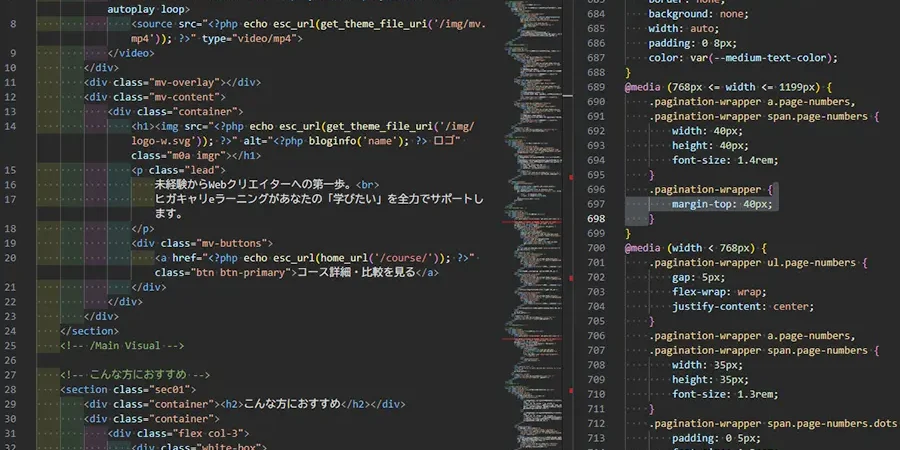This screenshot has height=450, width=900.
Task: Click the a.page-numbers selector on line 706
Action: [x=811, y=335]
